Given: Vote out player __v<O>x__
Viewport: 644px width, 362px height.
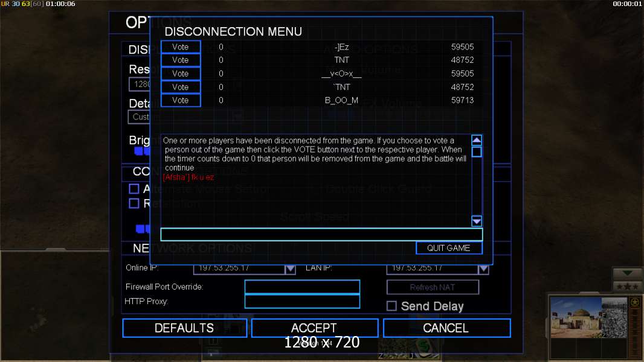Looking at the screenshot, I should pos(181,74).
